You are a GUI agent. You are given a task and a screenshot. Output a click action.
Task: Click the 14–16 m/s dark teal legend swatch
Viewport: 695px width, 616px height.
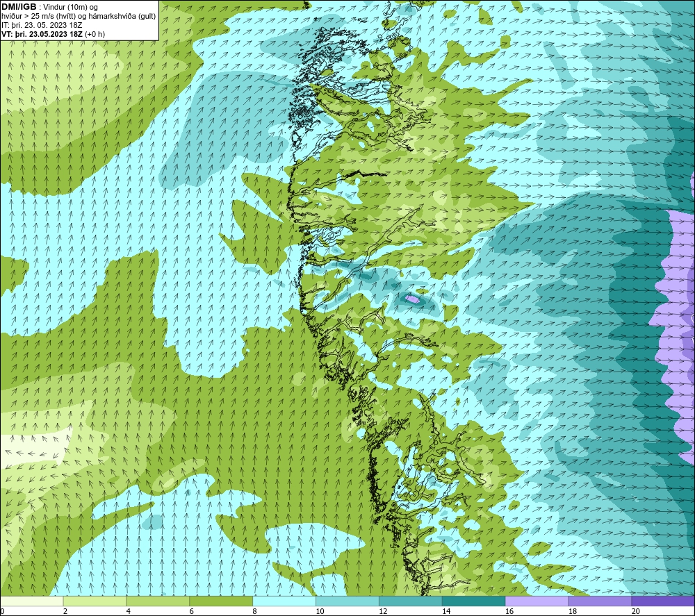click(474, 601)
